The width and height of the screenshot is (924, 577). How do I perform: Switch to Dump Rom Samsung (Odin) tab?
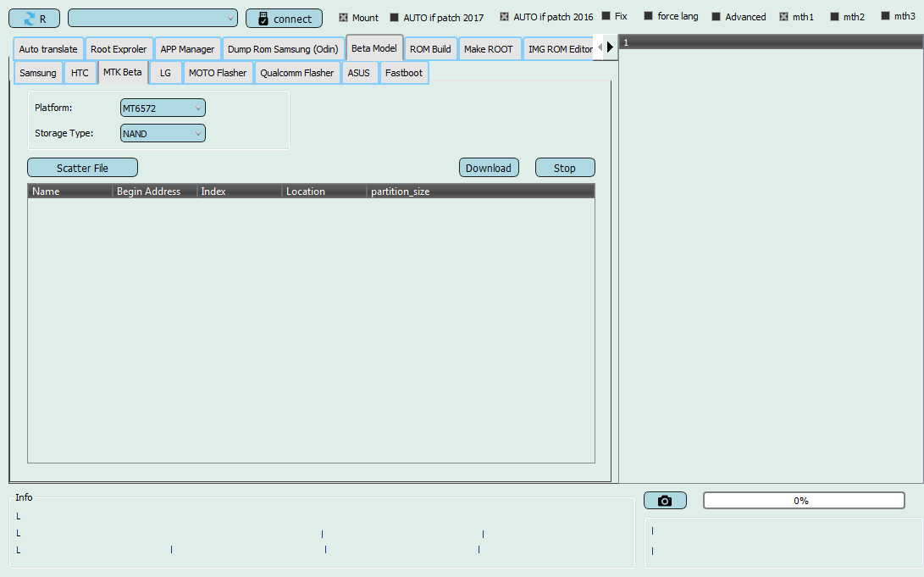click(x=283, y=49)
